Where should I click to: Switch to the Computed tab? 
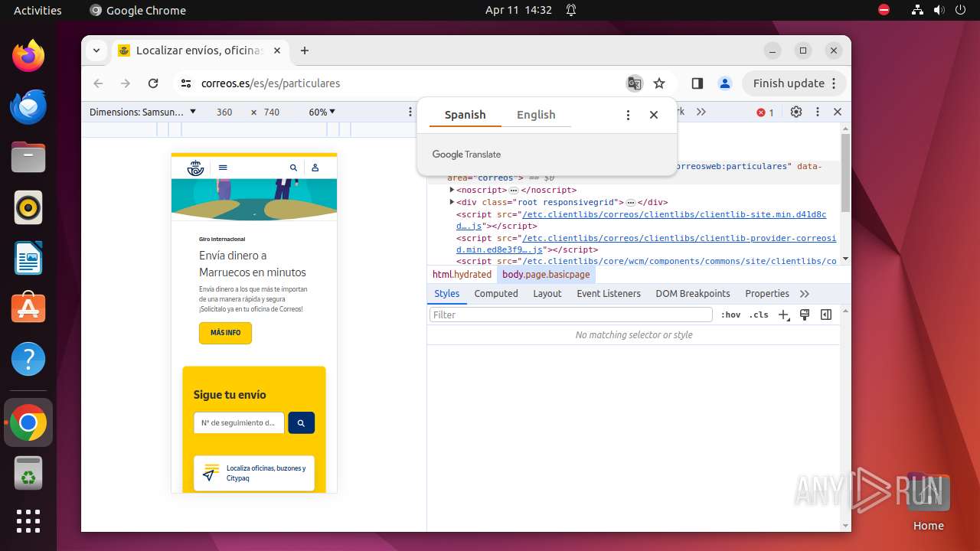click(496, 294)
